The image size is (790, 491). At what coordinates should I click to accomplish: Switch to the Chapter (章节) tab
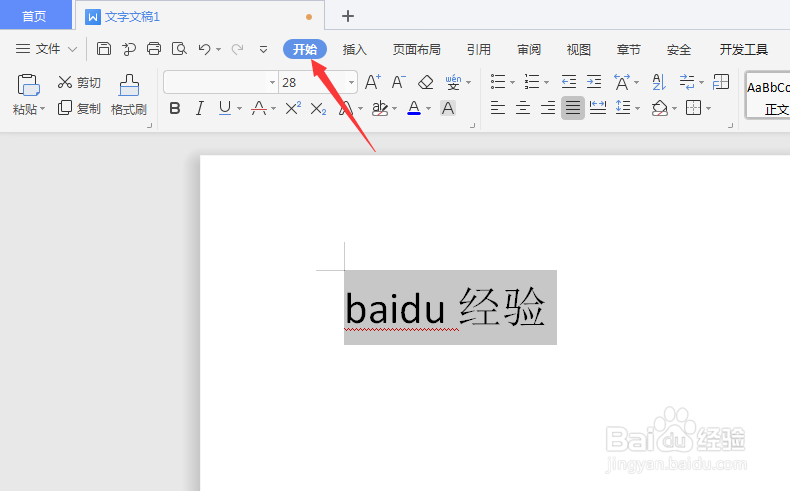(x=628, y=49)
